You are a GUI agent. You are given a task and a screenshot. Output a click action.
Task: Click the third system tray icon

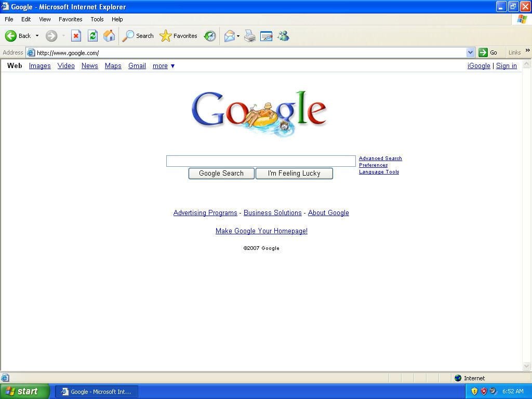pyautogui.click(x=493, y=391)
